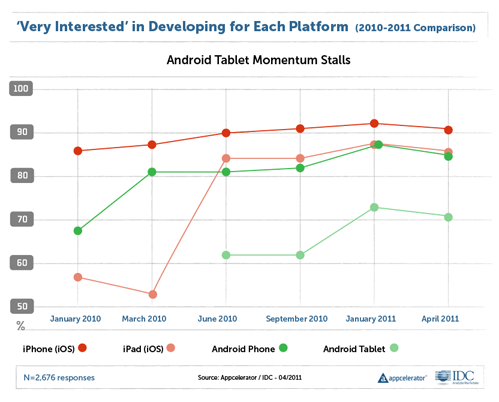Click the Android Phone point at September 2010

click(300, 168)
